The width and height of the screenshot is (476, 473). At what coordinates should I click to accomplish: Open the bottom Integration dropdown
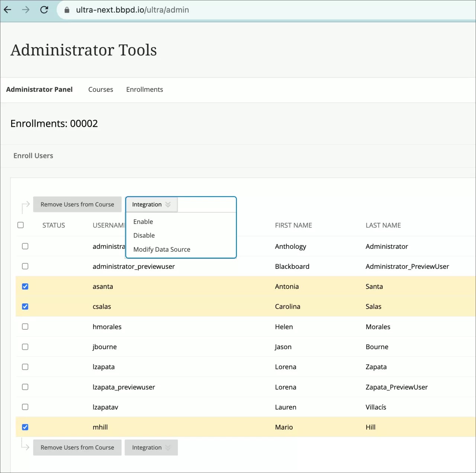(x=151, y=447)
